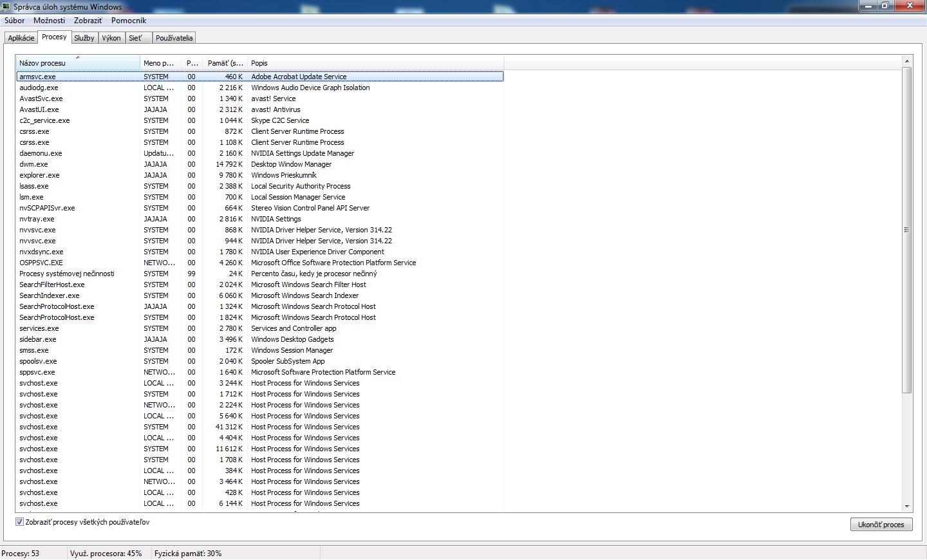The image size is (927, 560).
Task: Click Desktop Window Manager description
Action: (x=291, y=164)
